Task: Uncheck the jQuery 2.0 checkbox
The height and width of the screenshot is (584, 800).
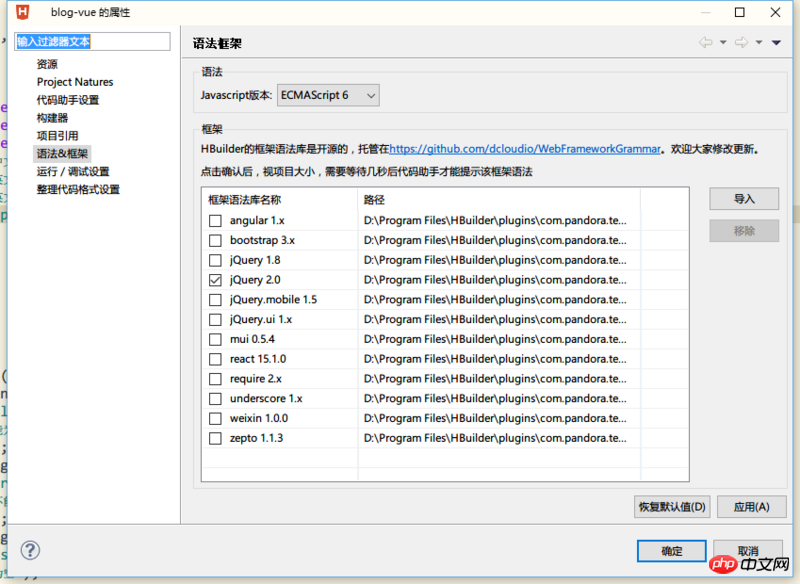Action: click(x=215, y=280)
